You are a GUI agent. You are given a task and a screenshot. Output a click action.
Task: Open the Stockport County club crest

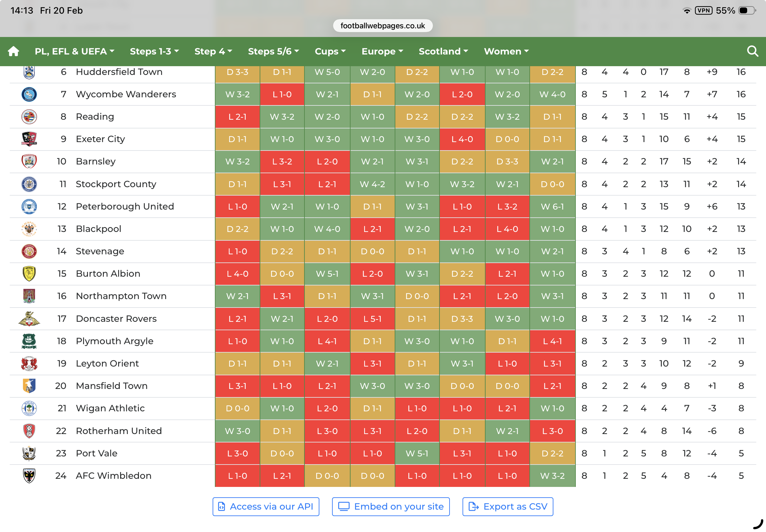29,184
